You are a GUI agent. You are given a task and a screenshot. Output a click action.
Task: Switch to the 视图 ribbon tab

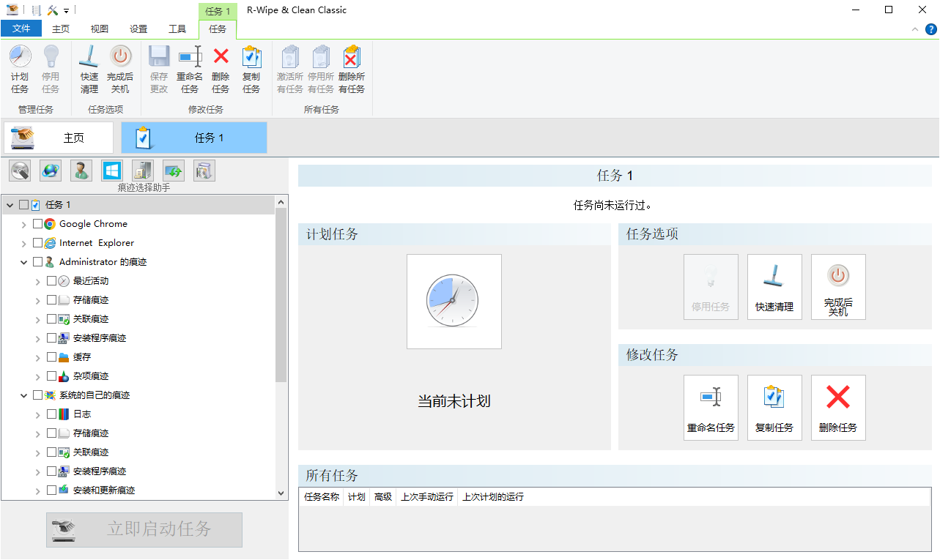pos(100,29)
